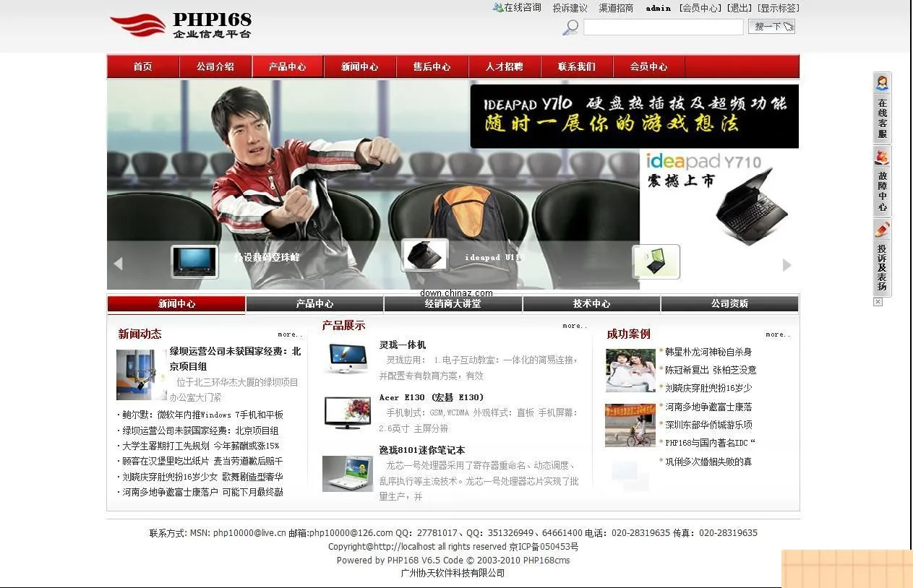Open 新闻中心 in red navigation bar
The width and height of the screenshot is (913, 588).
point(360,66)
